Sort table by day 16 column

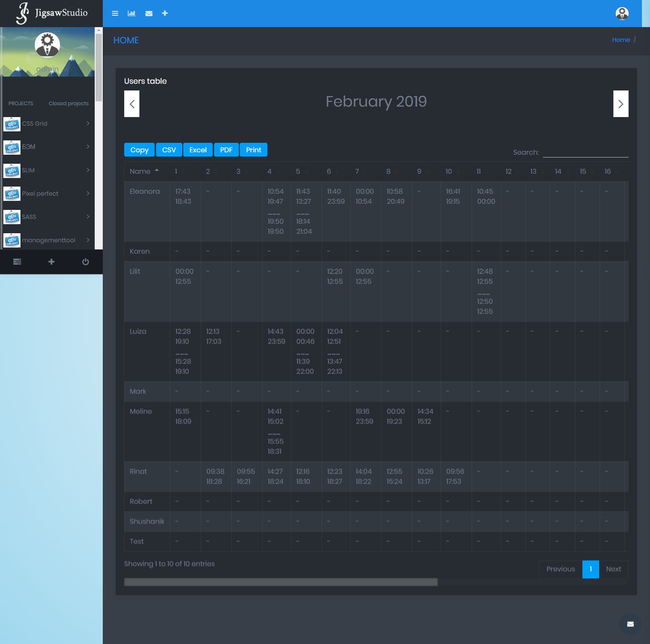click(612, 171)
